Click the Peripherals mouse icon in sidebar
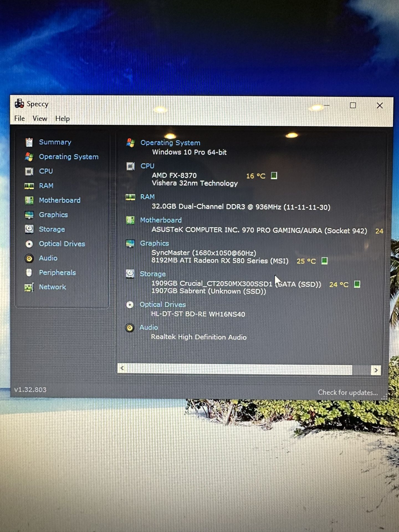The height and width of the screenshot is (532, 399). 29,273
